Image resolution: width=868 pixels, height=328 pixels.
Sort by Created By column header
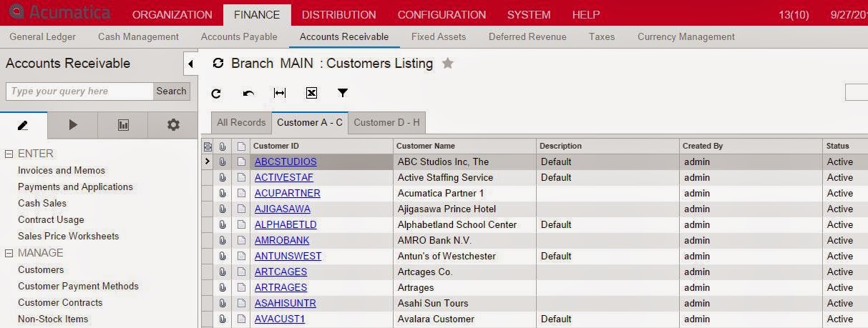[x=751, y=146]
